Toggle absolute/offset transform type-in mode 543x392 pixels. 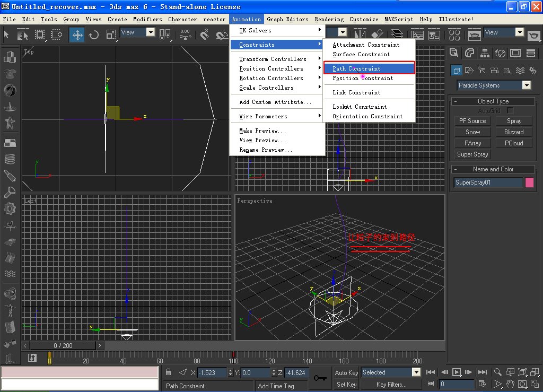point(183,372)
